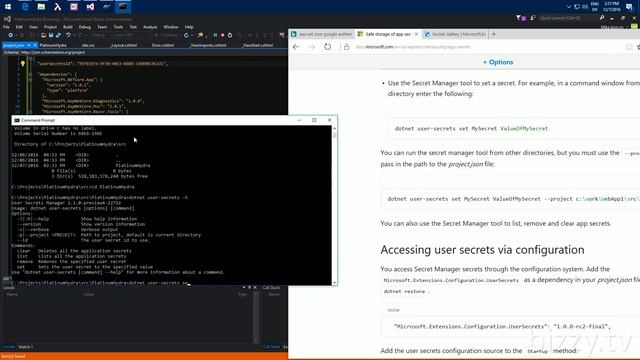Open the Action Center notification icon
This screenshot has height=360, width=640.
629,7
